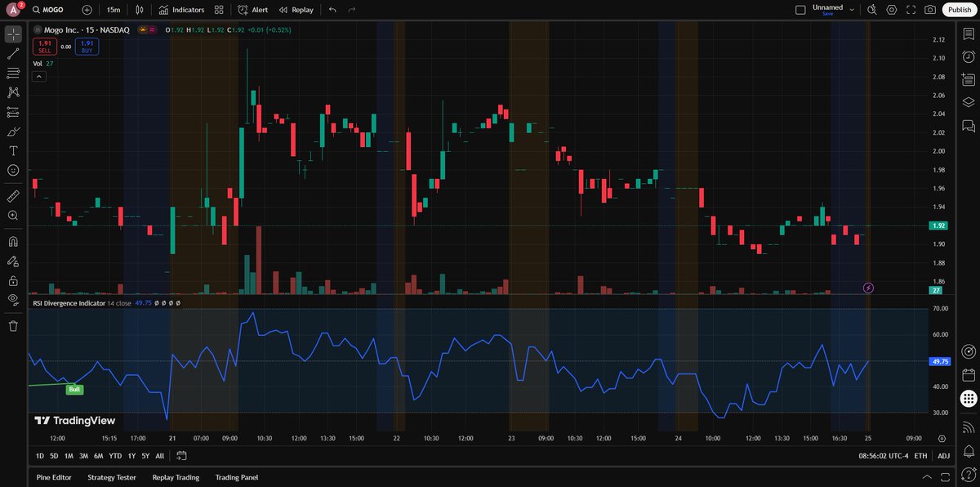
Task: Hide all drawings with eye icon
Action: pos(13,300)
